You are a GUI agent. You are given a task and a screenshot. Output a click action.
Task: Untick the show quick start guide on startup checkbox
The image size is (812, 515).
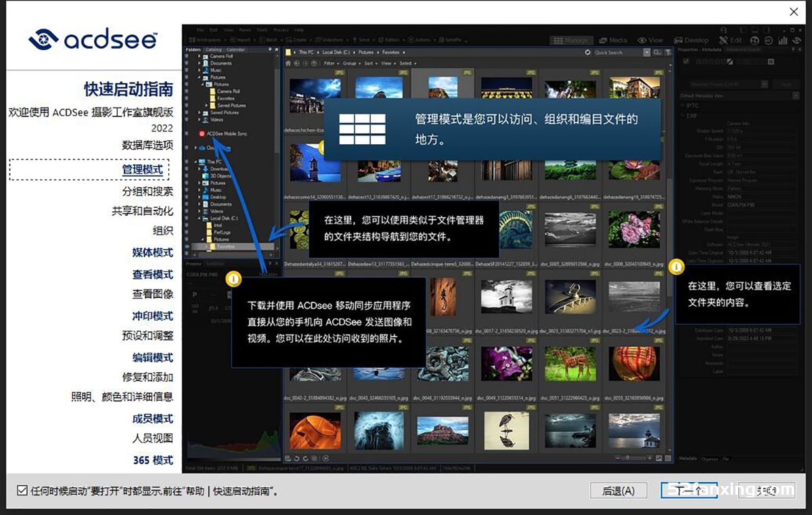pyautogui.click(x=22, y=491)
